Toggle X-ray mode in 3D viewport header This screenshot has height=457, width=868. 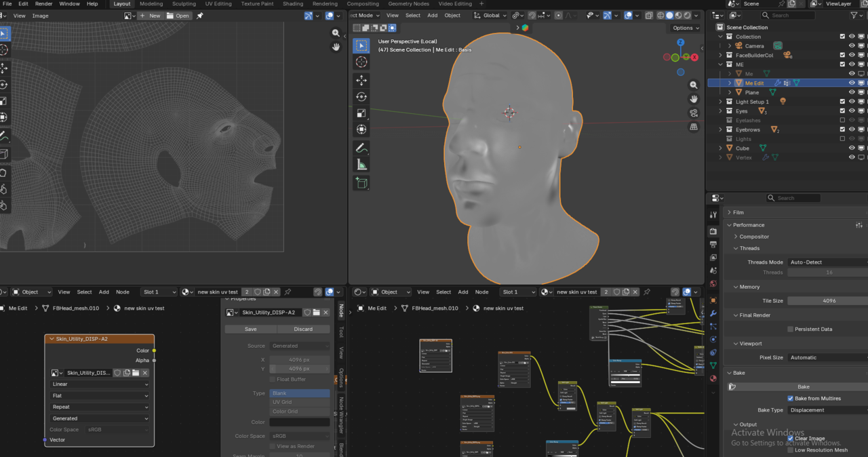coord(648,16)
